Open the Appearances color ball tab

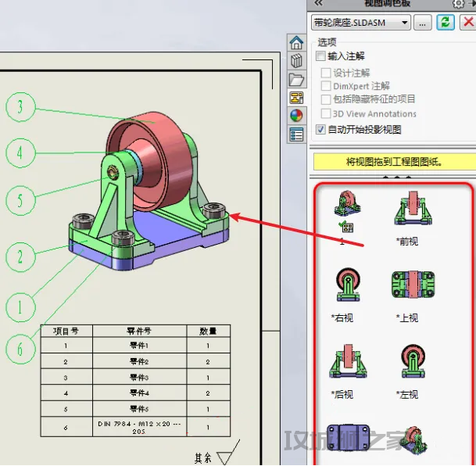coord(296,116)
